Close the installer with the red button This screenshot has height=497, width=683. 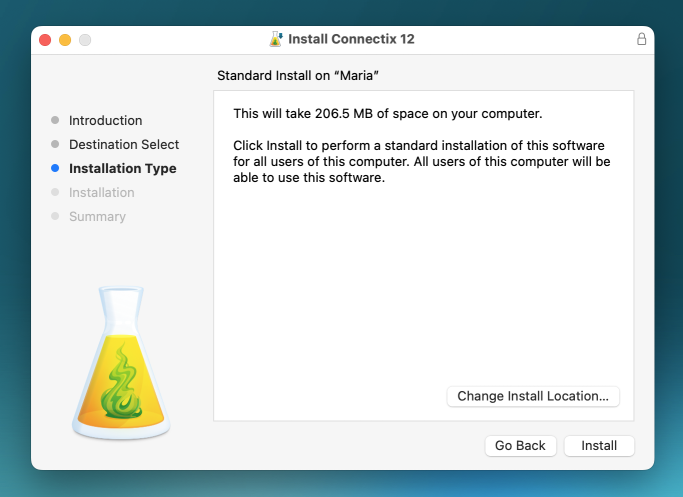(x=45, y=39)
